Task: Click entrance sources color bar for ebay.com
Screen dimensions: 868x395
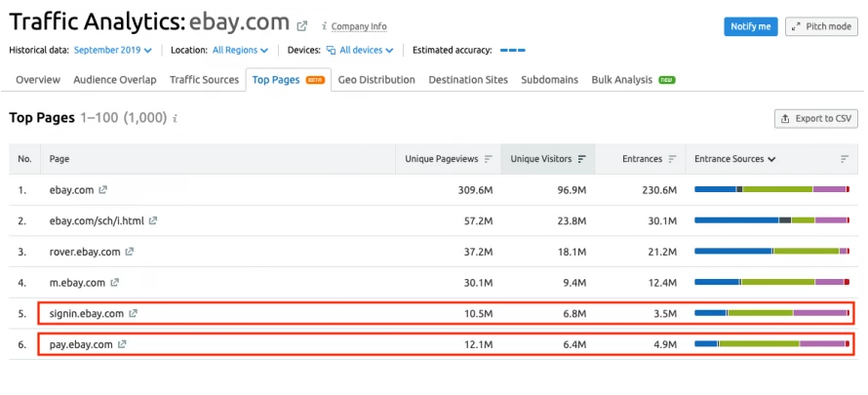Action: pos(771,189)
